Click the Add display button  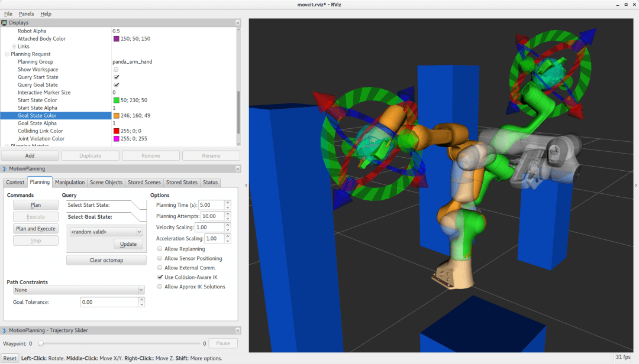click(x=30, y=155)
